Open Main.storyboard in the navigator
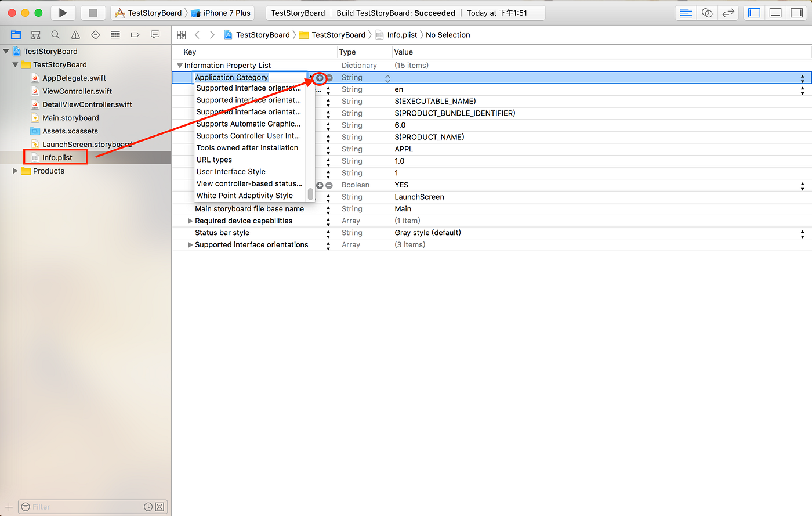Viewport: 812px width, 516px height. (65, 118)
